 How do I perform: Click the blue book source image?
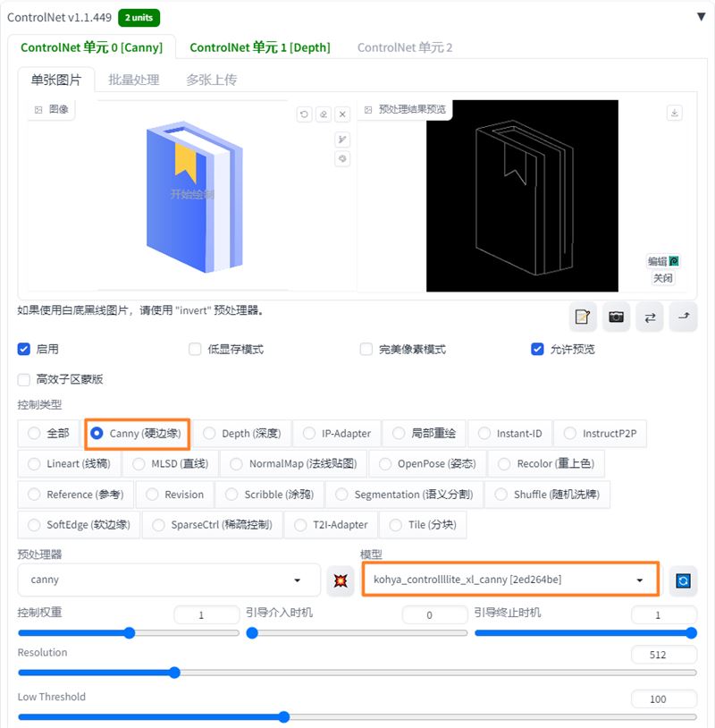pos(195,197)
